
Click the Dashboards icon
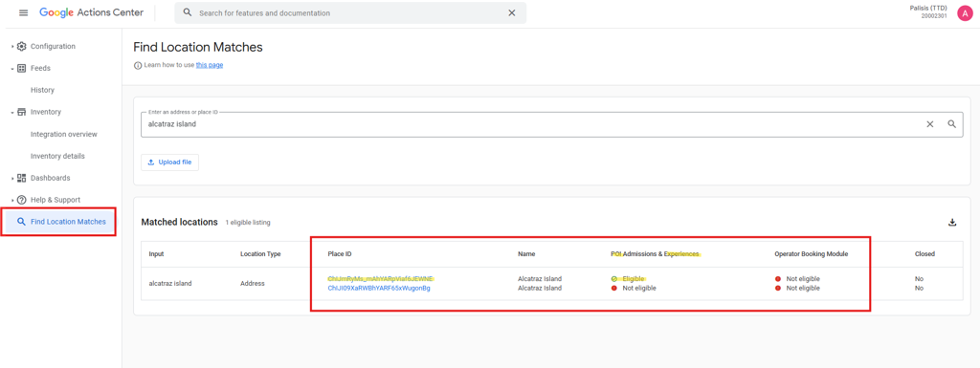coord(22,178)
